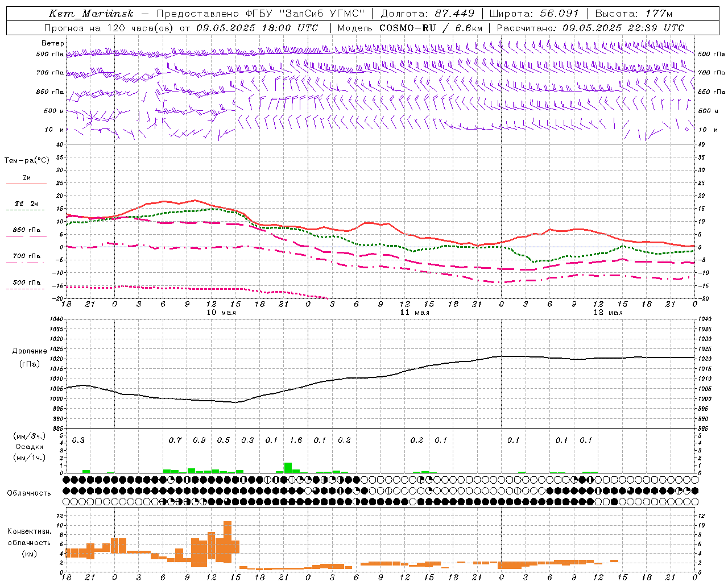Click the 500 м wind level label on left
Screen dimensions: 728x582
point(54,111)
